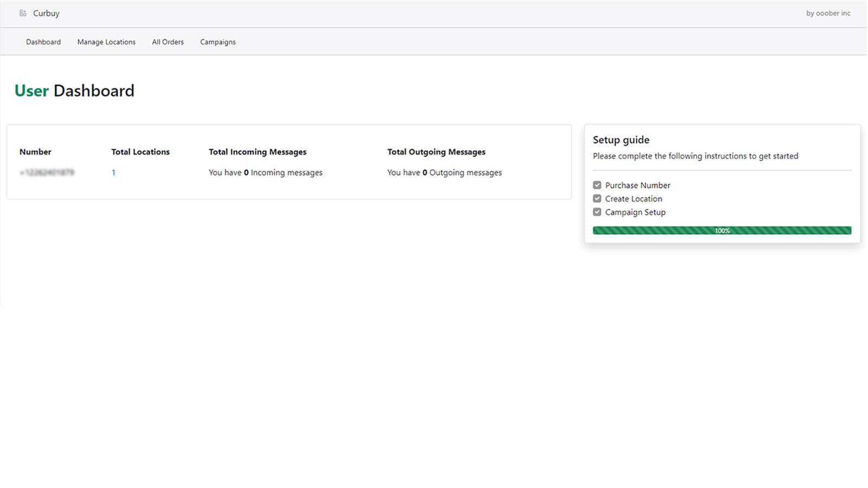Click the blurred phone number value

(47, 172)
